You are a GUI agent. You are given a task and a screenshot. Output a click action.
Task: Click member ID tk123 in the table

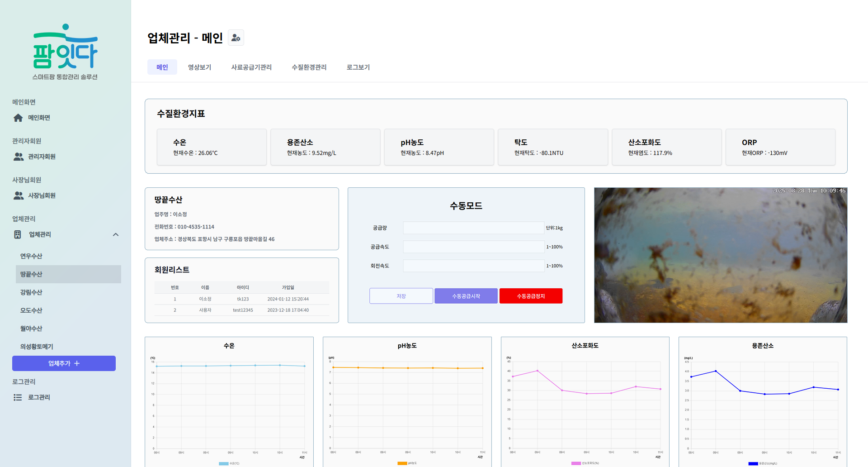click(243, 299)
